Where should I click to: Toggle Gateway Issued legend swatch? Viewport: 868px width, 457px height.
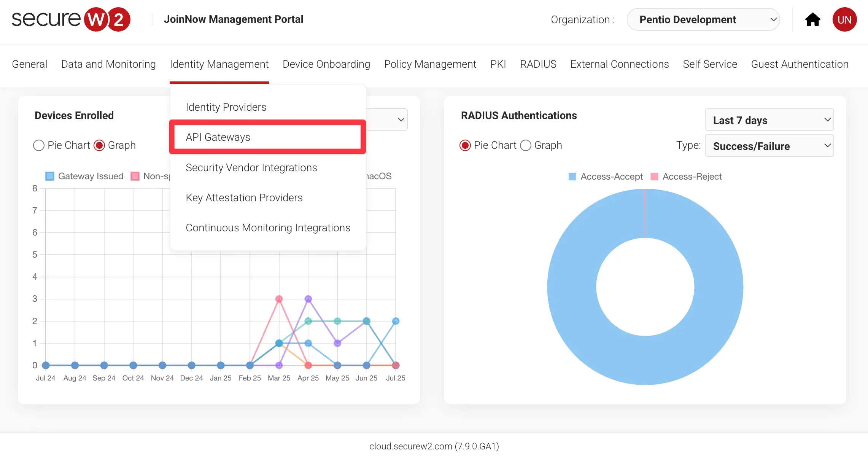50,176
